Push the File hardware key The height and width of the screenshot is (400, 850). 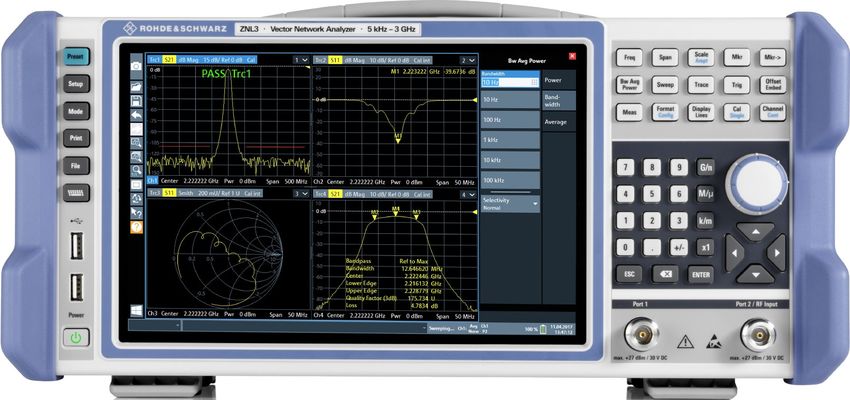pos(76,165)
